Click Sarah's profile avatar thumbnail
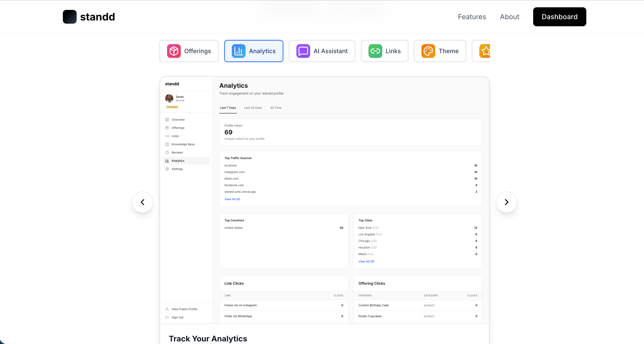The height and width of the screenshot is (344, 644). [x=169, y=98]
